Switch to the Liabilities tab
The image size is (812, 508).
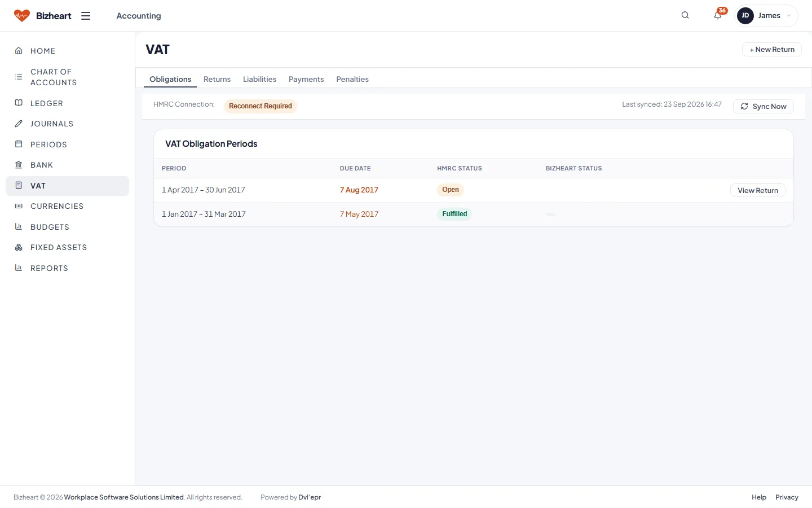[x=259, y=79]
